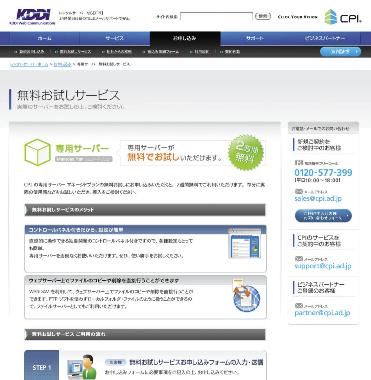Screen dimensions: 371x380
Task: Select the ご利用の流れ section header
Action: (145, 334)
